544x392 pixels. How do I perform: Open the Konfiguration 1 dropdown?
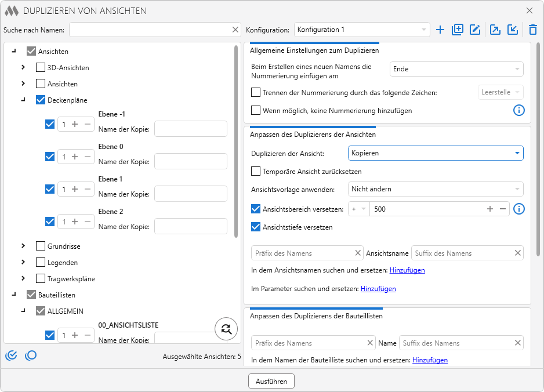(362, 30)
